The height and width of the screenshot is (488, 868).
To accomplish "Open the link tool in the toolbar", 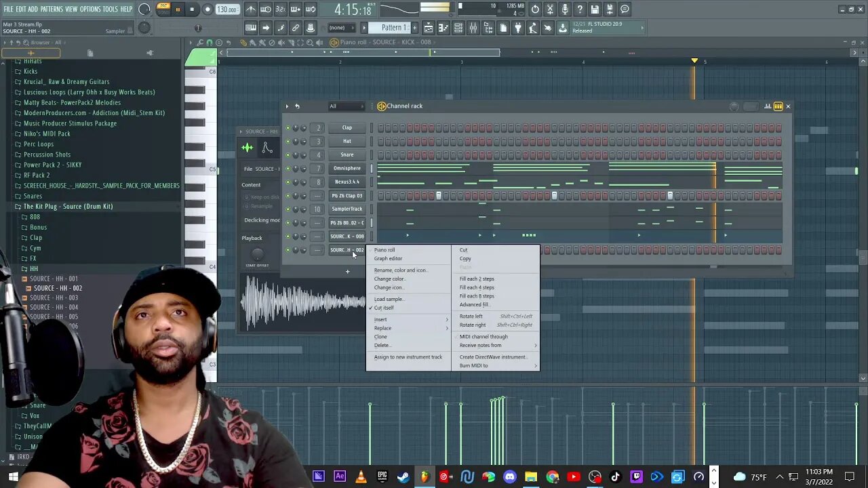I will [296, 28].
